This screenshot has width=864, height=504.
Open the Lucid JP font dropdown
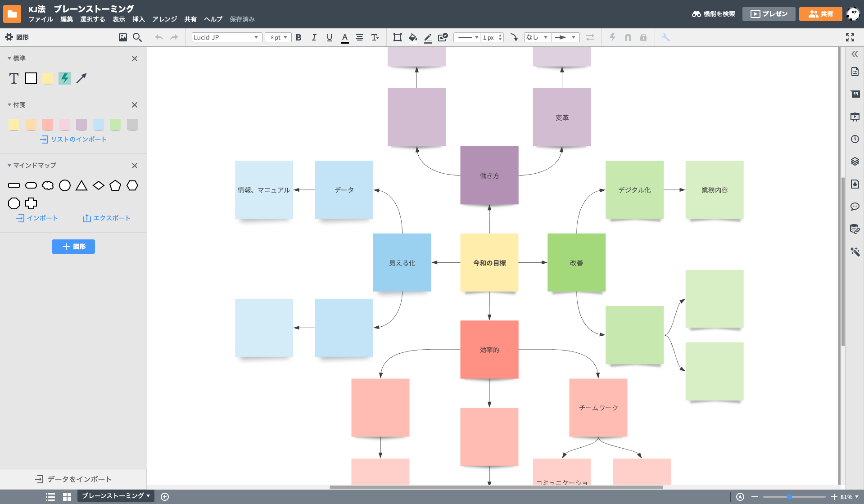[226, 37]
